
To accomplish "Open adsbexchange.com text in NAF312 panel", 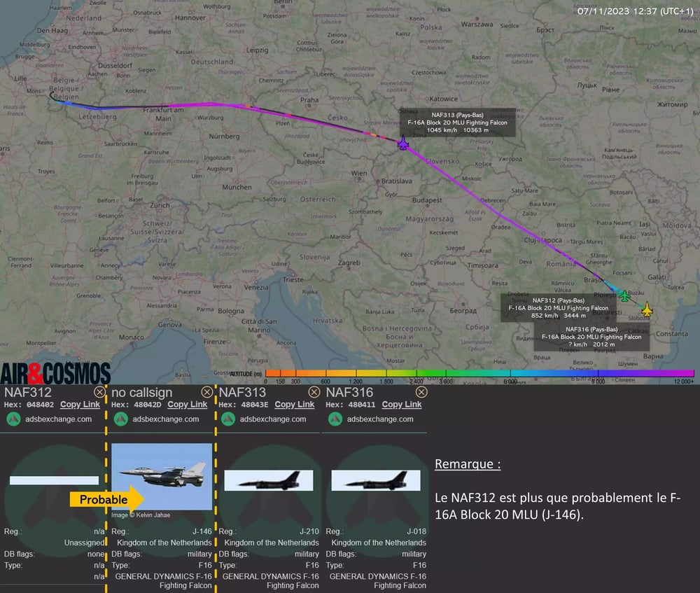I will [x=59, y=419].
